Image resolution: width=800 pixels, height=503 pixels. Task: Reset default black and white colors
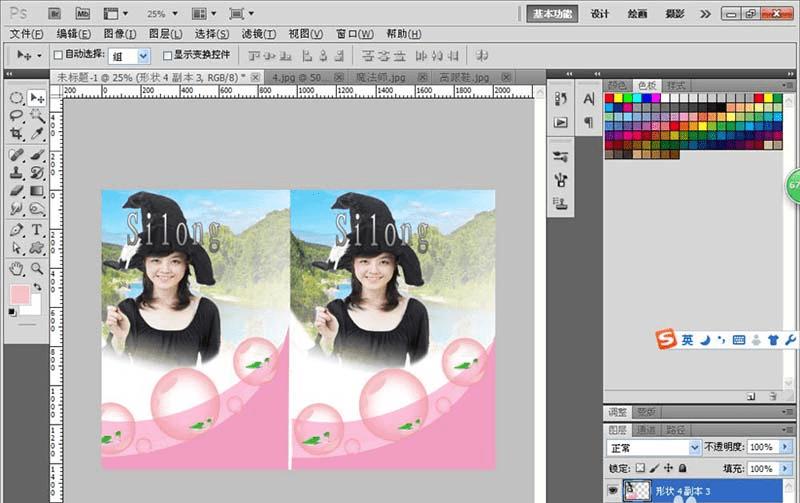coord(12,312)
